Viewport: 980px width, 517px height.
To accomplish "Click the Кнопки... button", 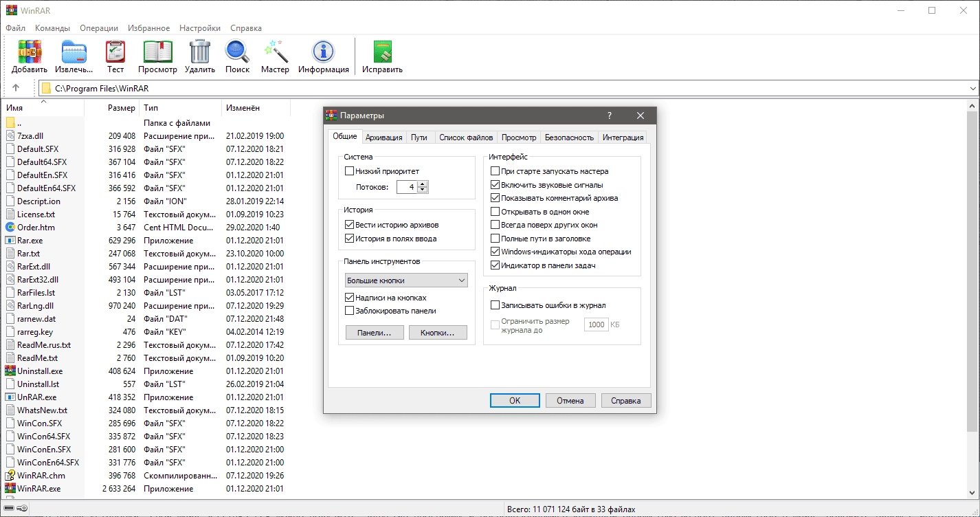I will click(438, 333).
